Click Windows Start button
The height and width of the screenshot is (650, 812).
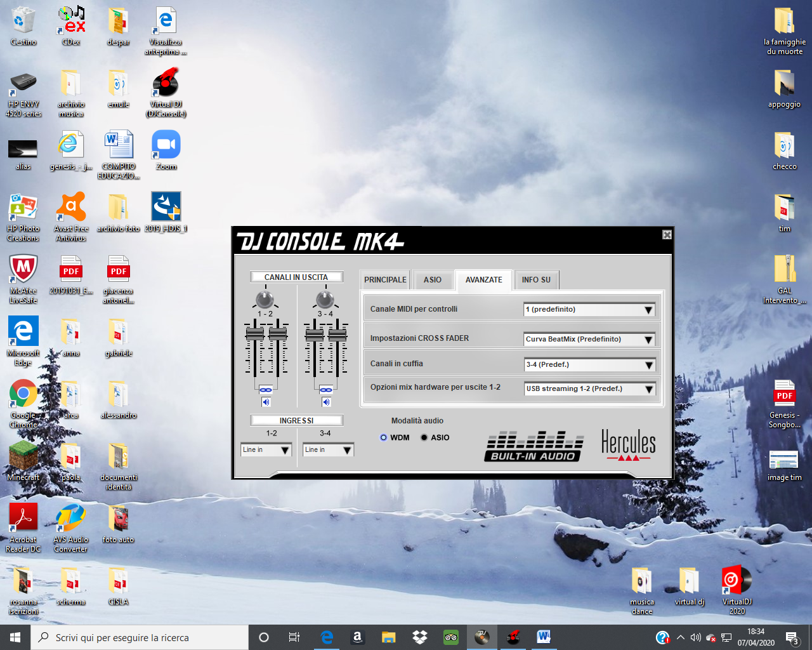click(15, 637)
